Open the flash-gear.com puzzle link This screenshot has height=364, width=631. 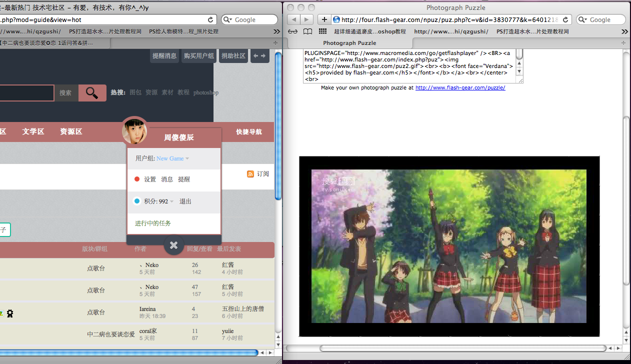[460, 87]
